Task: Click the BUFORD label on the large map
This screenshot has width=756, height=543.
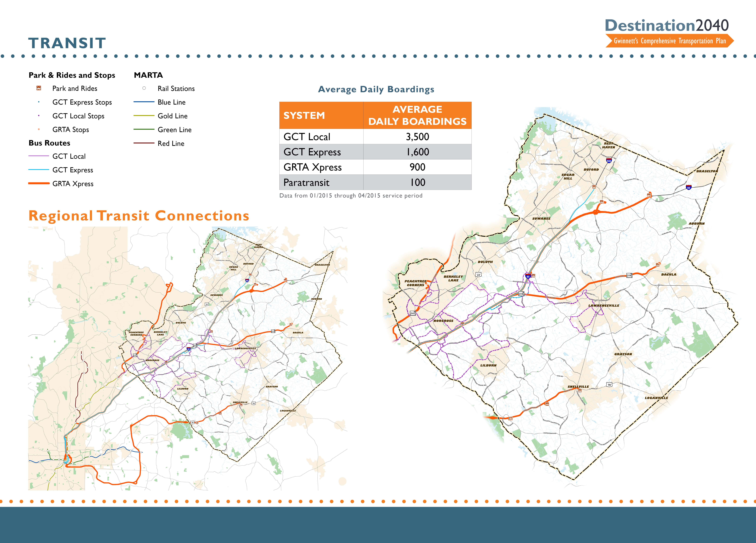Action: click(591, 169)
